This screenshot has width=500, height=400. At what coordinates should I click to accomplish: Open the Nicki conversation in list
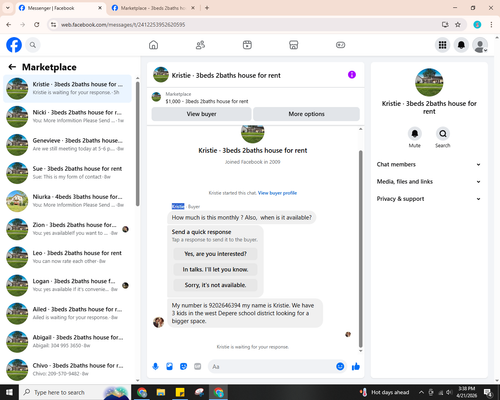click(67, 116)
